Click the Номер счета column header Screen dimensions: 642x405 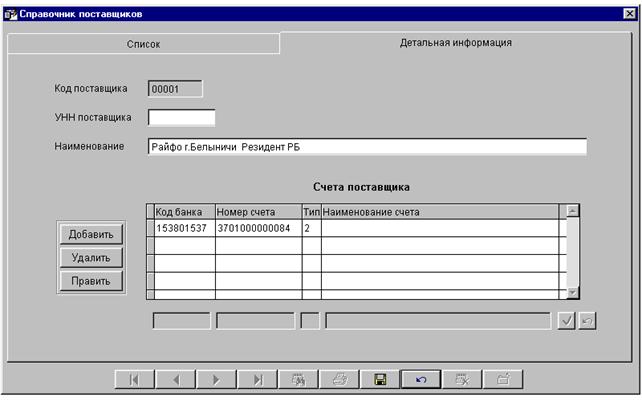click(259, 212)
